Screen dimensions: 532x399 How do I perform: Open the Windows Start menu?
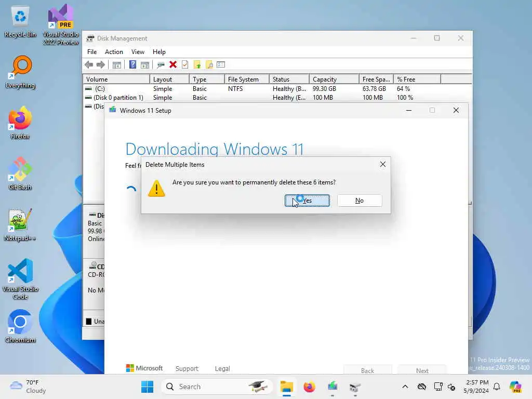coord(147,387)
